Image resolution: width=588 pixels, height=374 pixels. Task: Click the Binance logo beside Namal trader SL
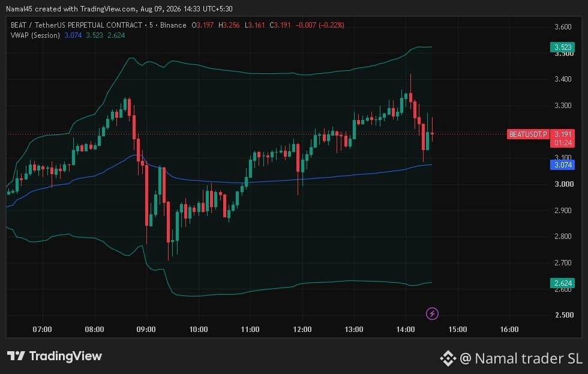448,358
